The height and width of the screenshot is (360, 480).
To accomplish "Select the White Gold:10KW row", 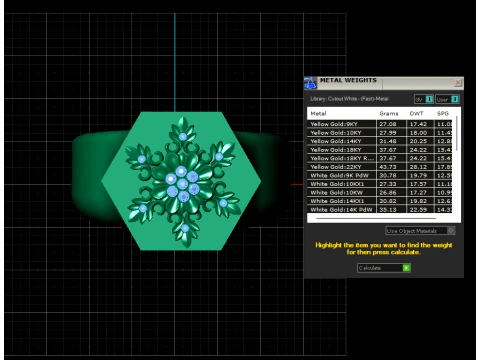I will pyautogui.click(x=380, y=193).
